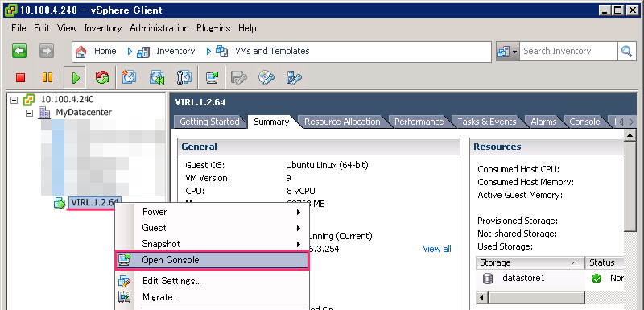Viewport: 644px width, 310px height.
Task: Click the green back navigation arrow
Action: (x=19, y=52)
